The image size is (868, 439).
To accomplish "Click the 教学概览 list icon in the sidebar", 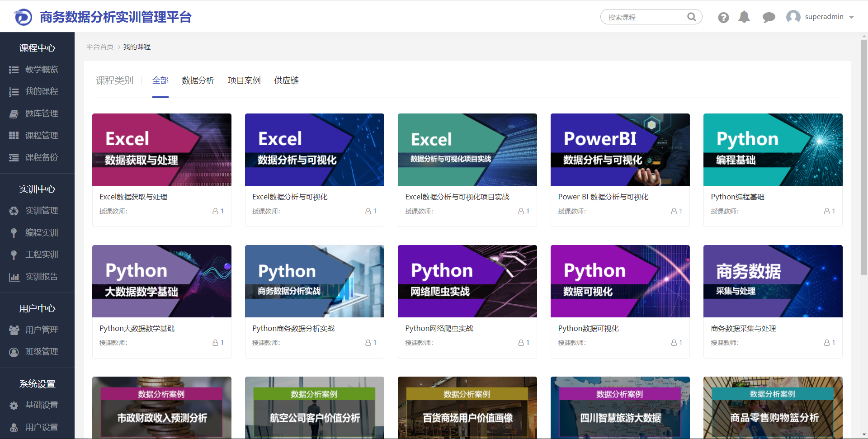I will [14, 70].
